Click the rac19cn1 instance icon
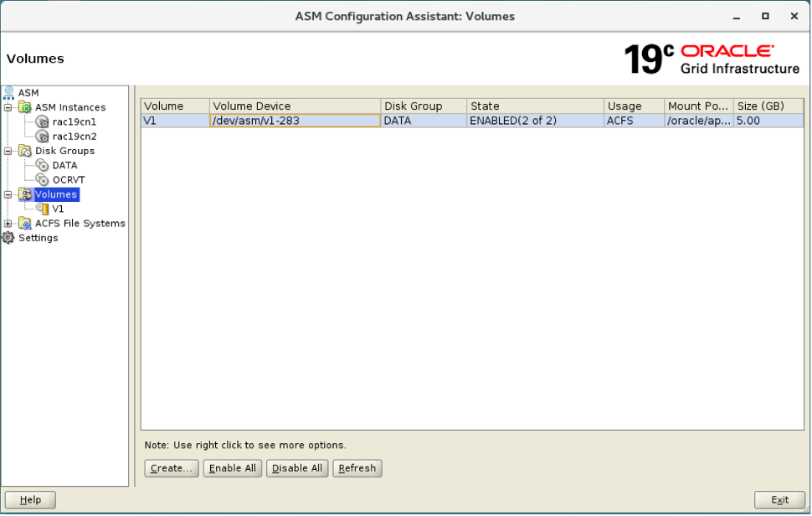The width and height of the screenshot is (812, 516). click(43, 121)
